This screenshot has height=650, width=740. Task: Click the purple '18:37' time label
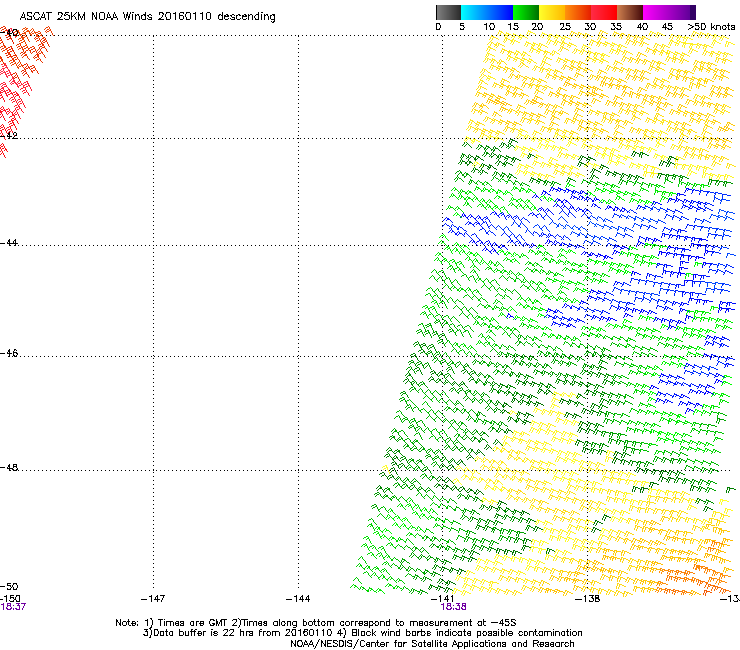[x=13, y=607]
